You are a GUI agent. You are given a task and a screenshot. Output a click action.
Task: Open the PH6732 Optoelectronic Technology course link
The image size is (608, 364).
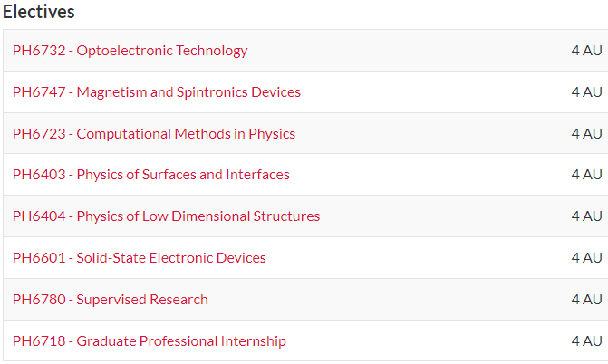coord(130,51)
